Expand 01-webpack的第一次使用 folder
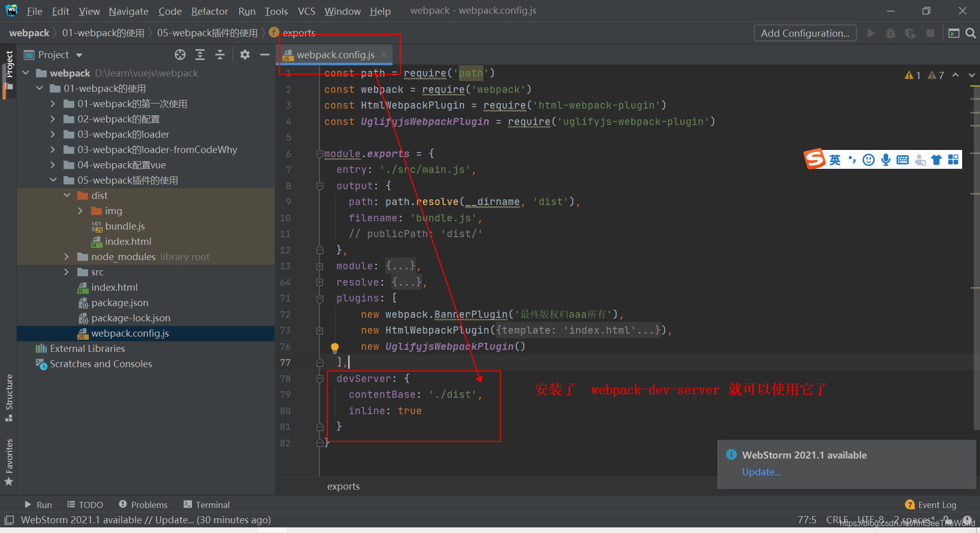The width and height of the screenshot is (980, 533). tap(53, 104)
